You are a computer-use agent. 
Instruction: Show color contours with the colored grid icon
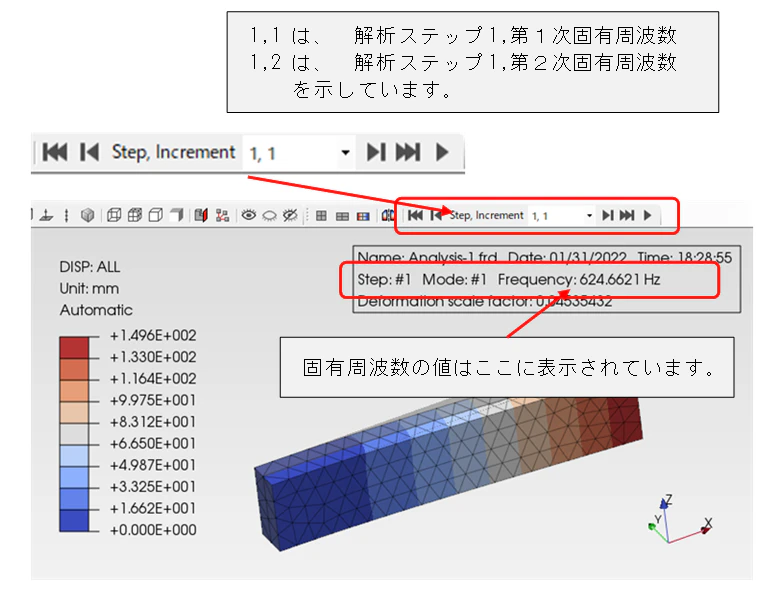(363, 216)
